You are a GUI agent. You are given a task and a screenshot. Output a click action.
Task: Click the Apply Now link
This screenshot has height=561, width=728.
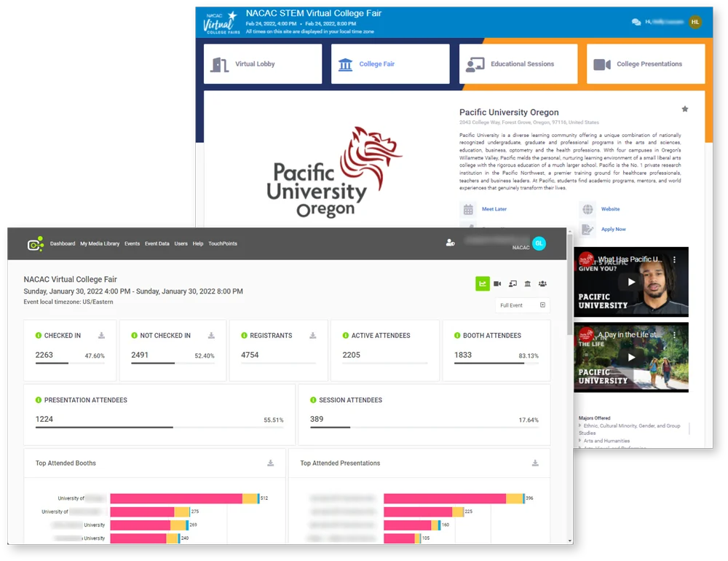[x=613, y=229]
